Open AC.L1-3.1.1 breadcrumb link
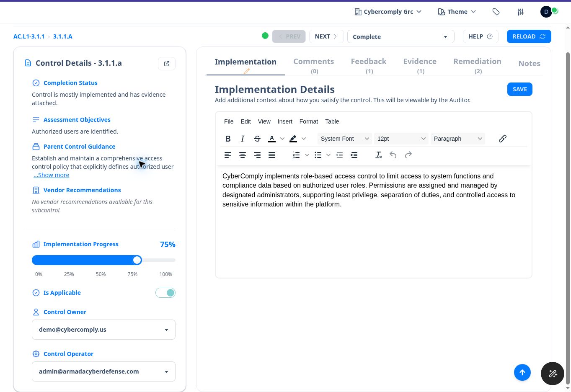The image size is (571, 392). point(29,36)
